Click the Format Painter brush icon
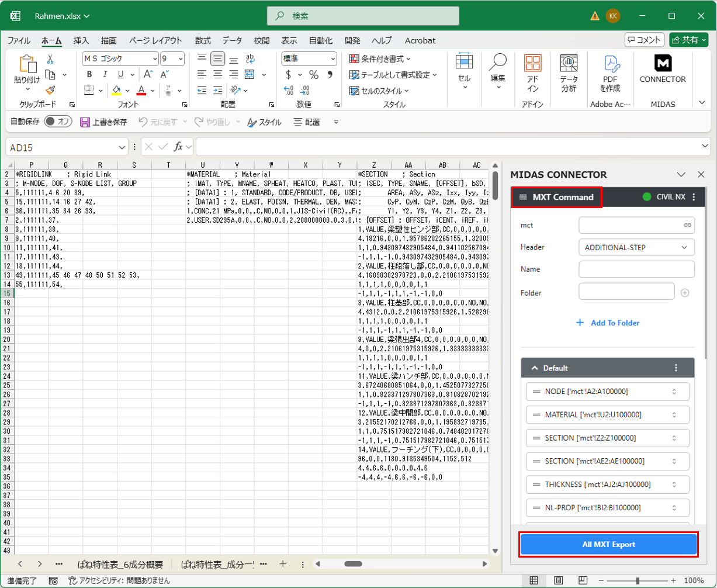This screenshot has width=717, height=588. coord(50,90)
